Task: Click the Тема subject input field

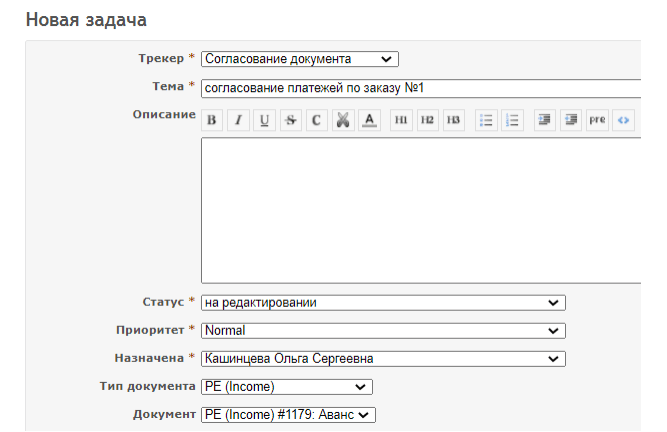Action: [x=420, y=88]
